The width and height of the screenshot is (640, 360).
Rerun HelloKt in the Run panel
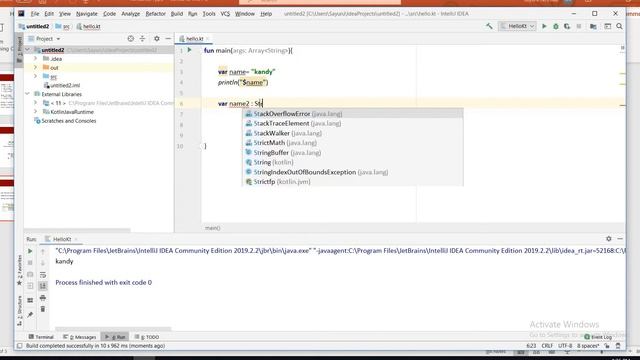(x=30, y=251)
